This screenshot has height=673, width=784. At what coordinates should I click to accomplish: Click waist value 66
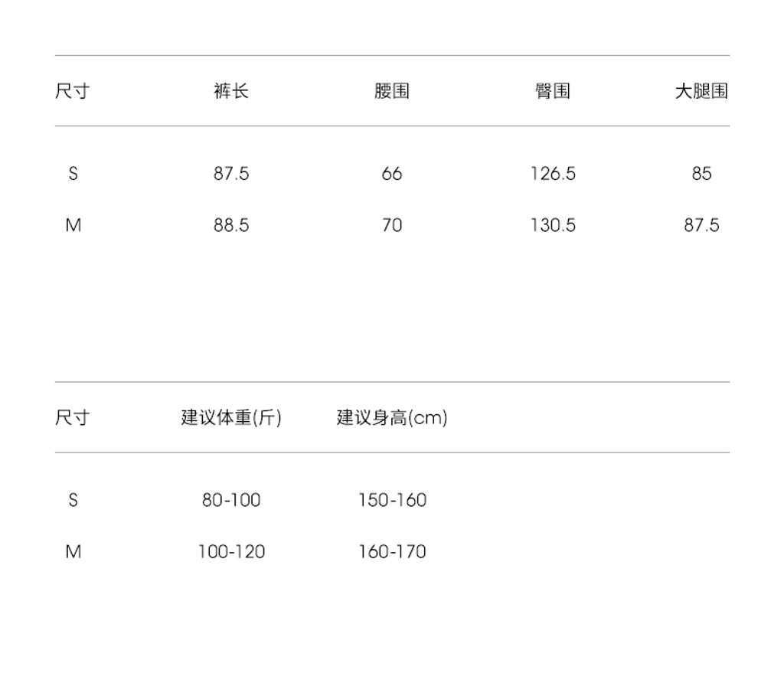(x=391, y=174)
